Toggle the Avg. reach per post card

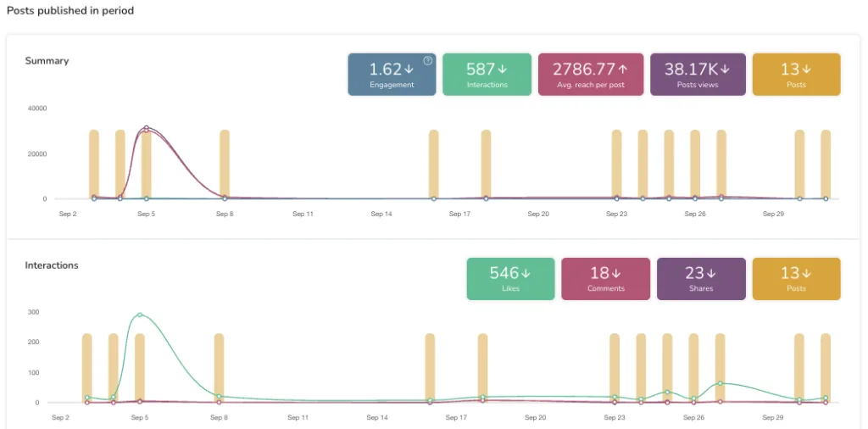pos(591,75)
